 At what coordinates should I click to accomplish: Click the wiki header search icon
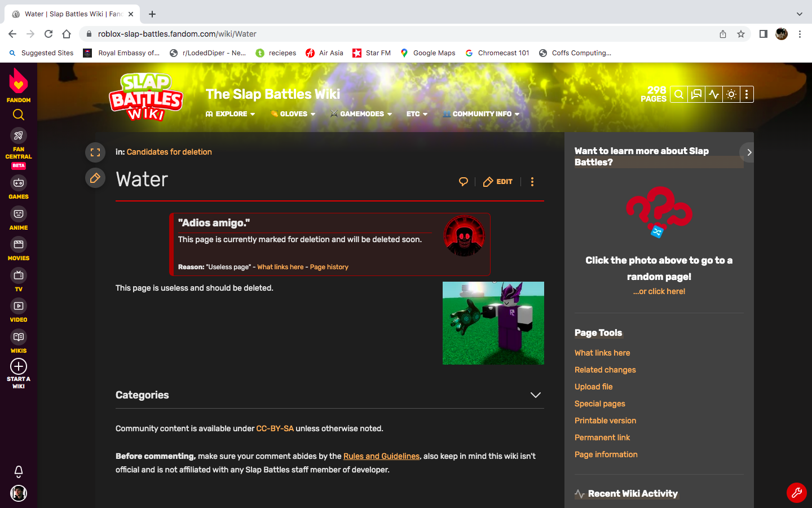pyautogui.click(x=679, y=94)
